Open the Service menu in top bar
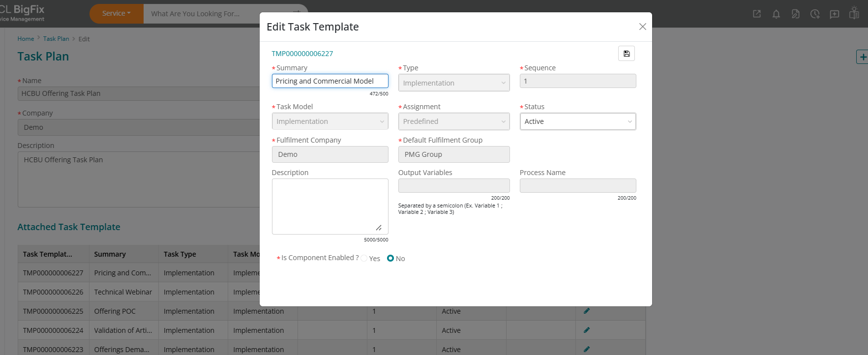The height and width of the screenshot is (355, 868). (x=116, y=14)
